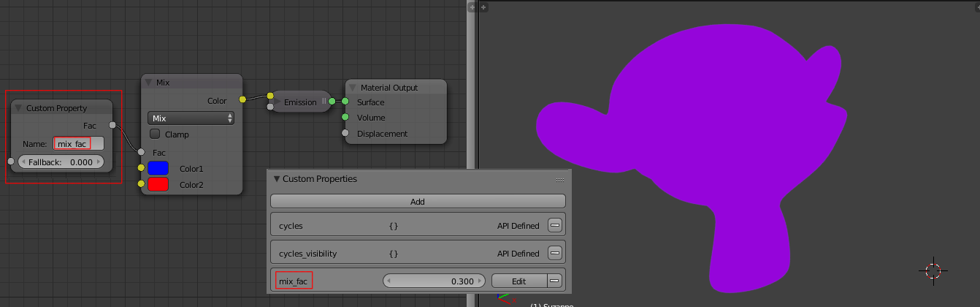Grab the Custom Properties panel drag handle
The width and height of the screenshot is (980, 307).
click(560, 180)
